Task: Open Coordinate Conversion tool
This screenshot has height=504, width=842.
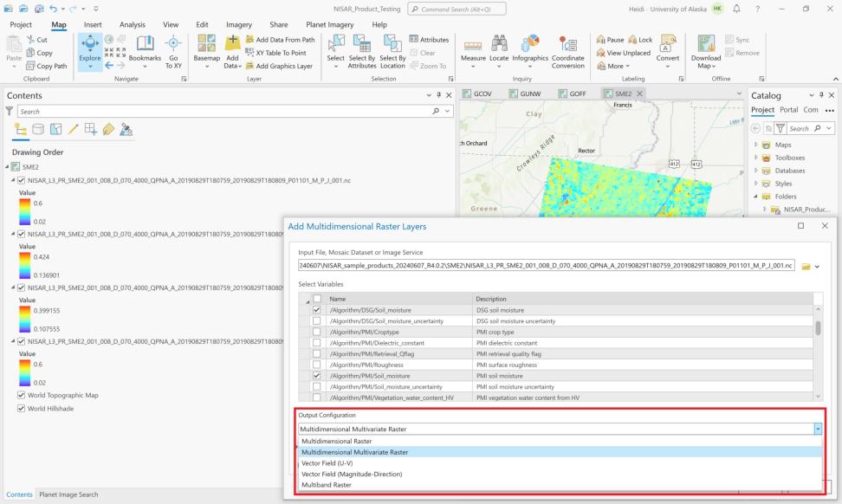Action: click(567, 52)
